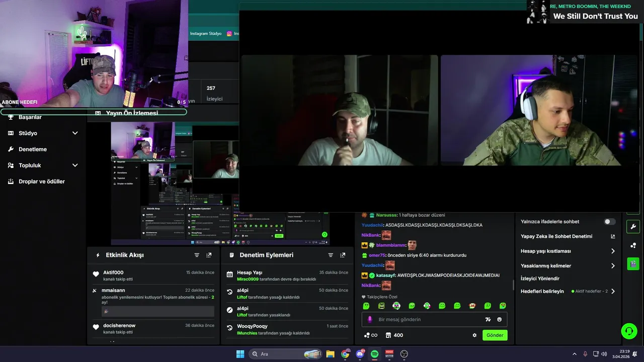The height and width of the screenshot is (362, 644).
Task: Click İzleyici Yönlendir option
Action: 540,279
